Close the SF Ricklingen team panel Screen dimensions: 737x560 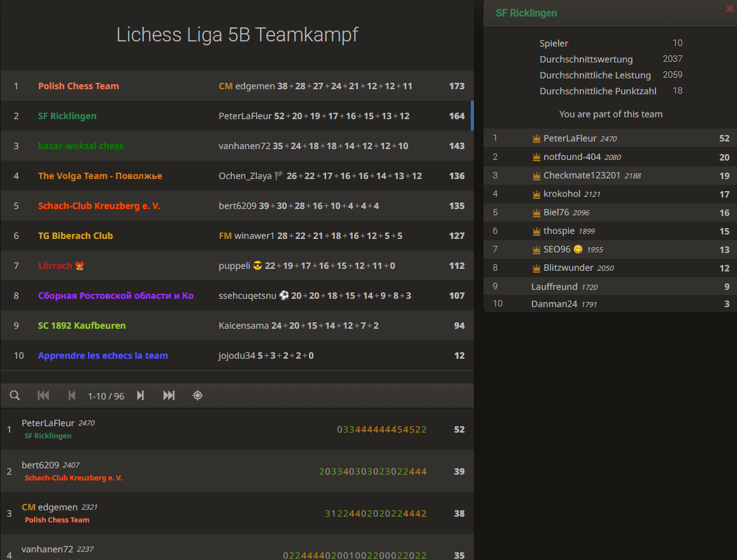point(729,9)
